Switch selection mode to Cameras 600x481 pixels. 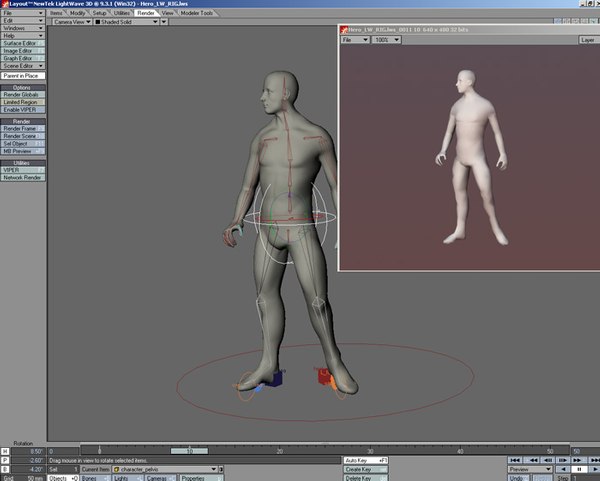[161, 478]
